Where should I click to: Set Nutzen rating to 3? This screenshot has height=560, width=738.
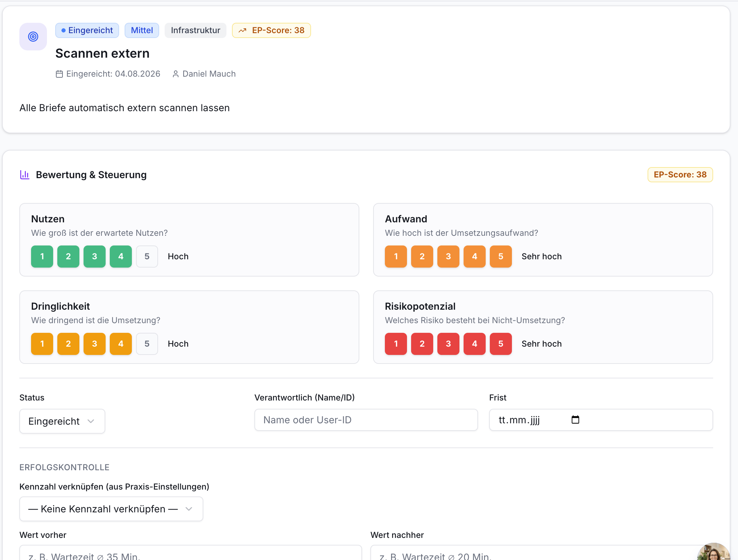click(95, 257)
